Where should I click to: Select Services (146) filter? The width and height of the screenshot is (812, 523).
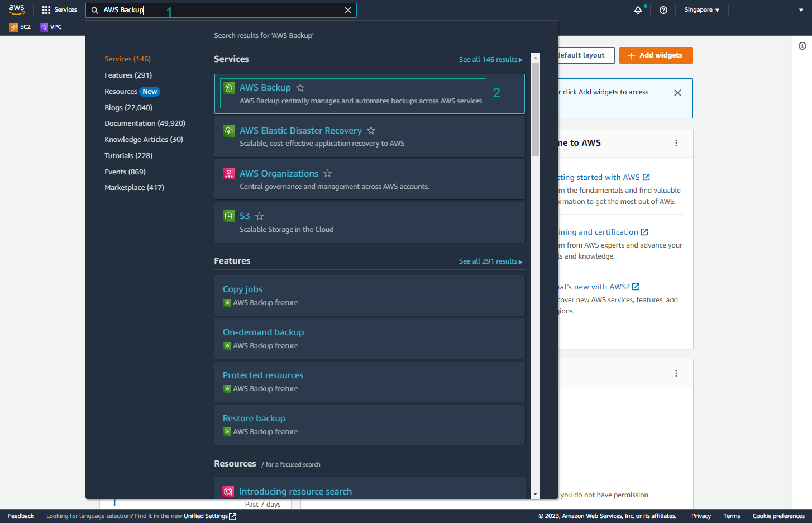(127, 59)
